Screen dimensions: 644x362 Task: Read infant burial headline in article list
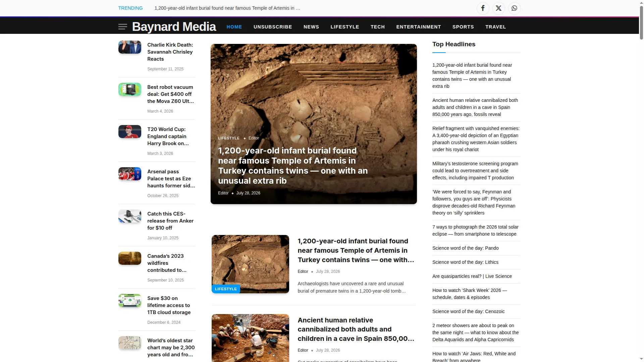[x=356, y=250]
